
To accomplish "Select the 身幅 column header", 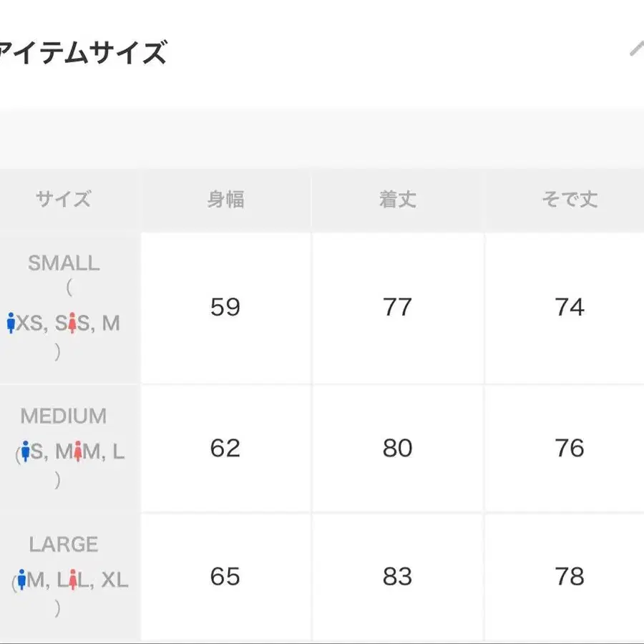I will pos(225,200).
